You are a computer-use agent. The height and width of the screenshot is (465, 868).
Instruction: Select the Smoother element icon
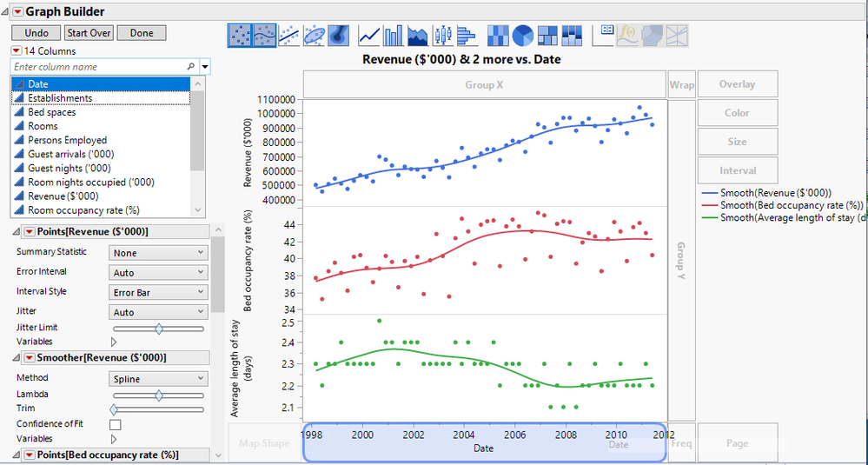[x=264, y=36]
